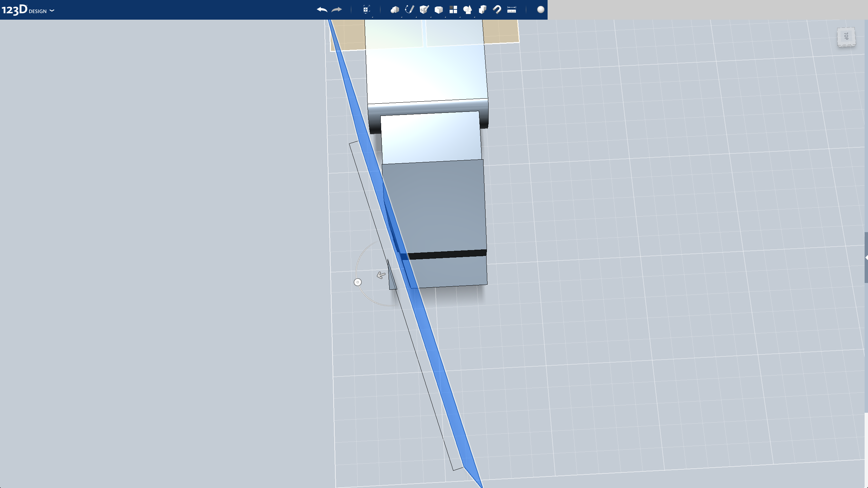Select the Measure tool
868x488 pixels.
point(512,9)
